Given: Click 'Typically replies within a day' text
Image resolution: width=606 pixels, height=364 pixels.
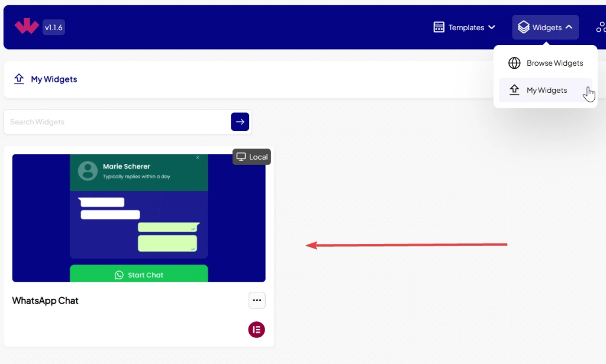Looking at the screenshot, I should coord(137,176).
